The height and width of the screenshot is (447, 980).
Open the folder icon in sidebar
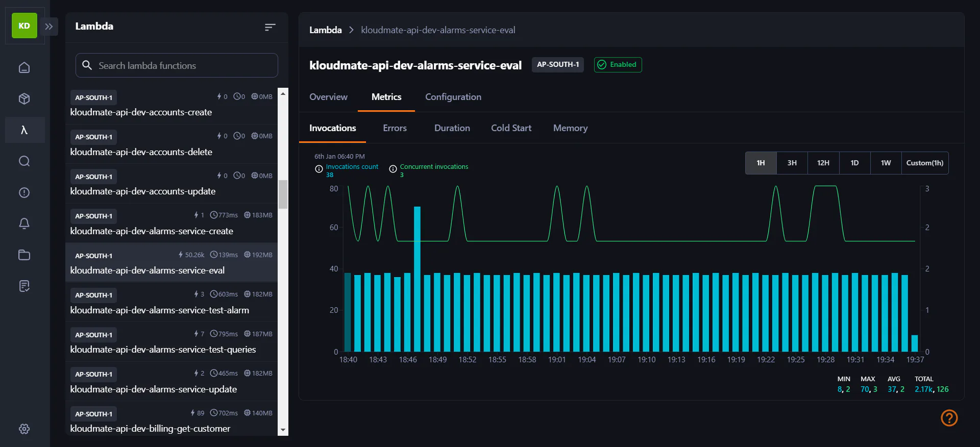(24, 255)
